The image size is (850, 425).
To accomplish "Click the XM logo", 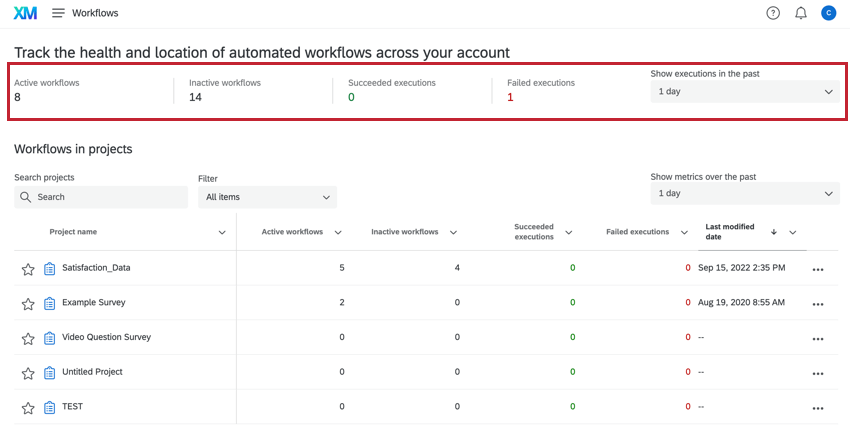I will [x=26, y=13].
